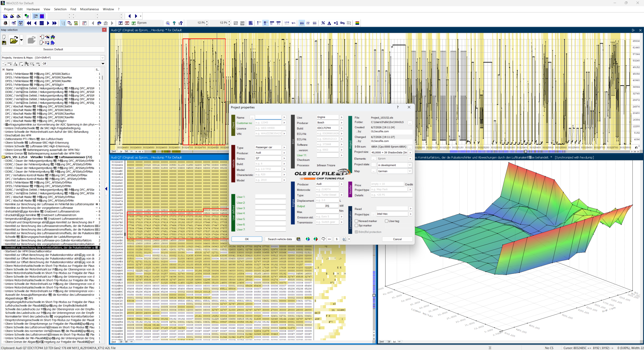
Task: Open the Window menu
Action: [108, 9]
